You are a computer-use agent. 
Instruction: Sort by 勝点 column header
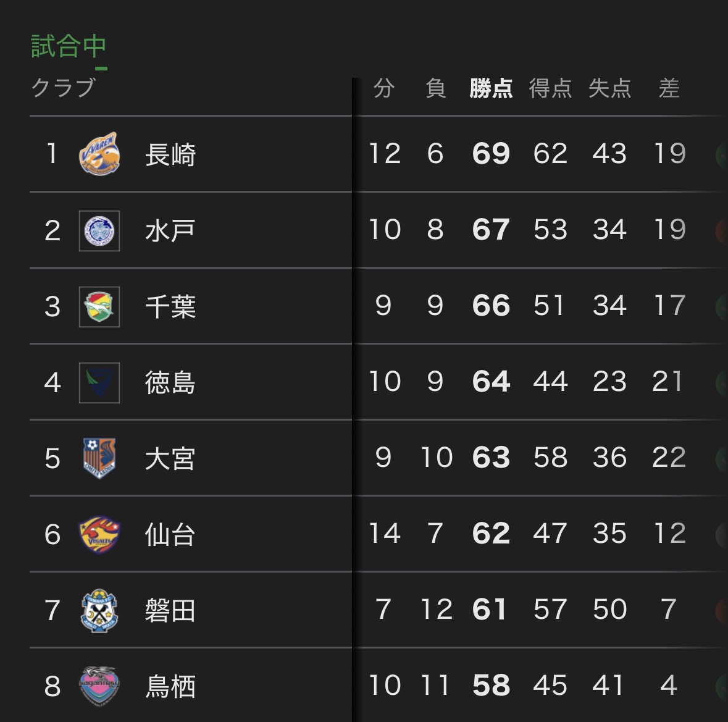491,88
